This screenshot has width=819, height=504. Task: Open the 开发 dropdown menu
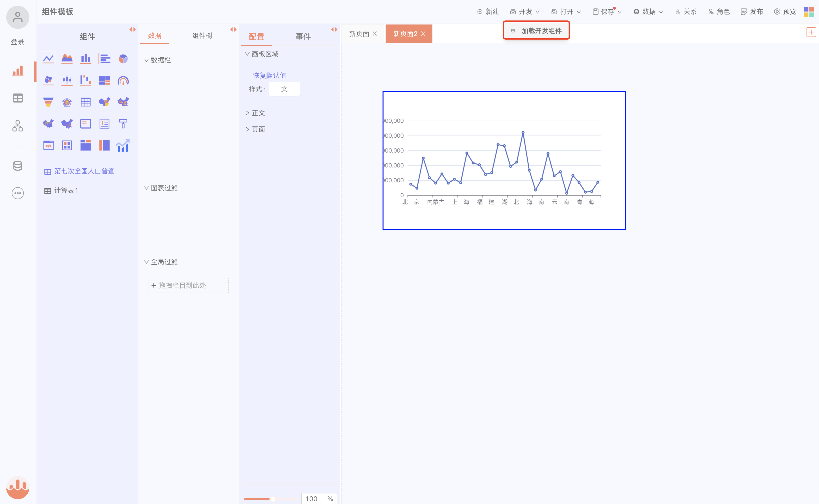click(525, 12)
